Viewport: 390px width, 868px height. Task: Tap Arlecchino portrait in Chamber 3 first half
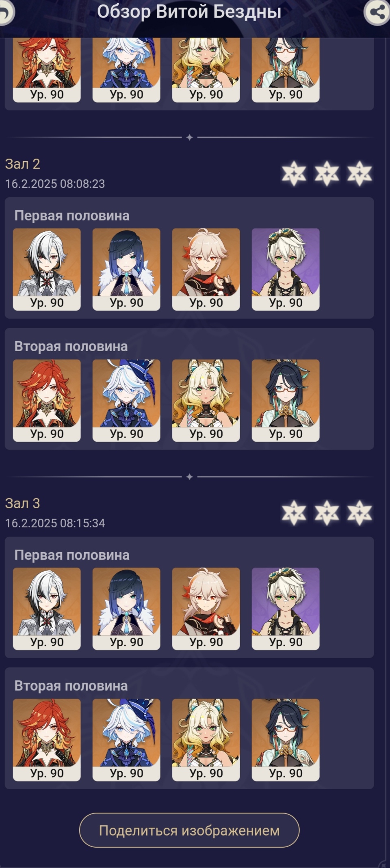point(47,609)
